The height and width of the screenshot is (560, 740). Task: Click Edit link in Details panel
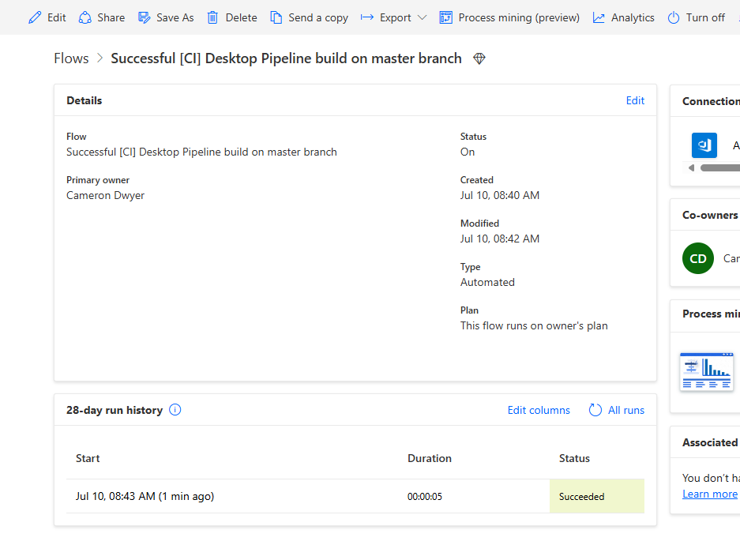pyautogui.click(x=635, y=100)
